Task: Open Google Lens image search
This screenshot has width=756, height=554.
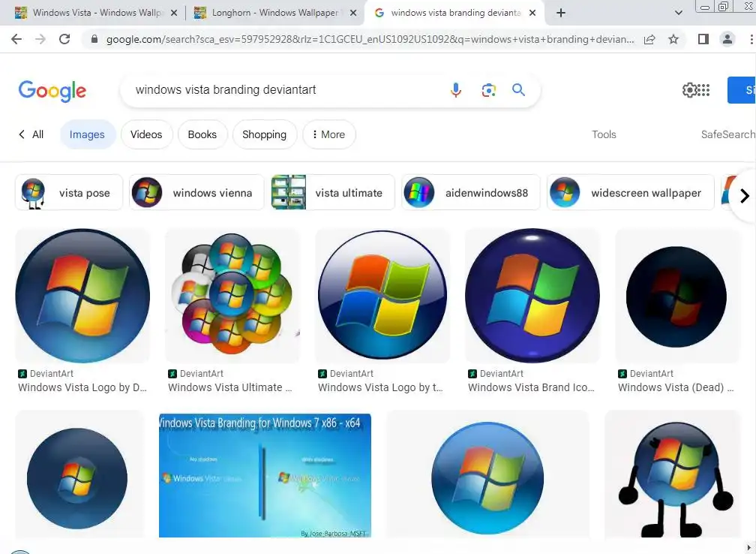Action: [x=488, y=90]
